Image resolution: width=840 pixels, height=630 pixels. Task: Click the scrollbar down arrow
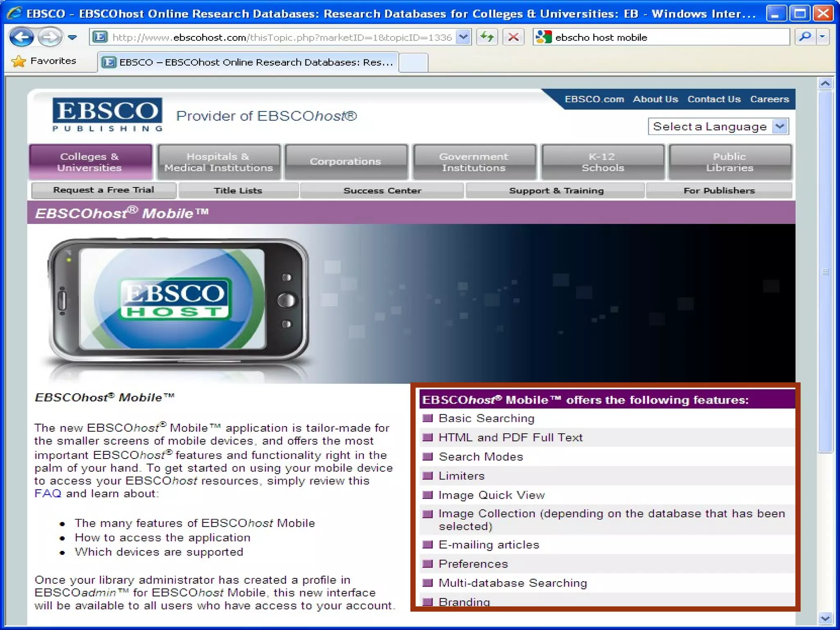825,617
